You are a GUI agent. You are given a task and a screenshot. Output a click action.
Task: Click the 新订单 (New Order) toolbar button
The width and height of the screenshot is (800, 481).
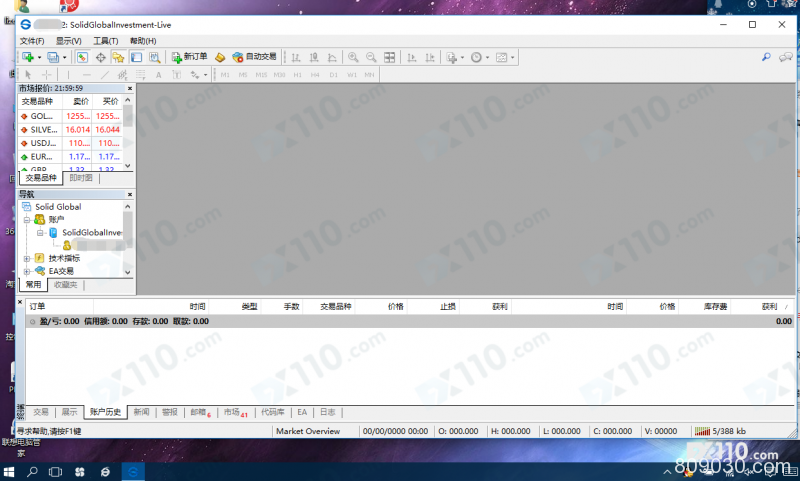[x=189, y=57]
